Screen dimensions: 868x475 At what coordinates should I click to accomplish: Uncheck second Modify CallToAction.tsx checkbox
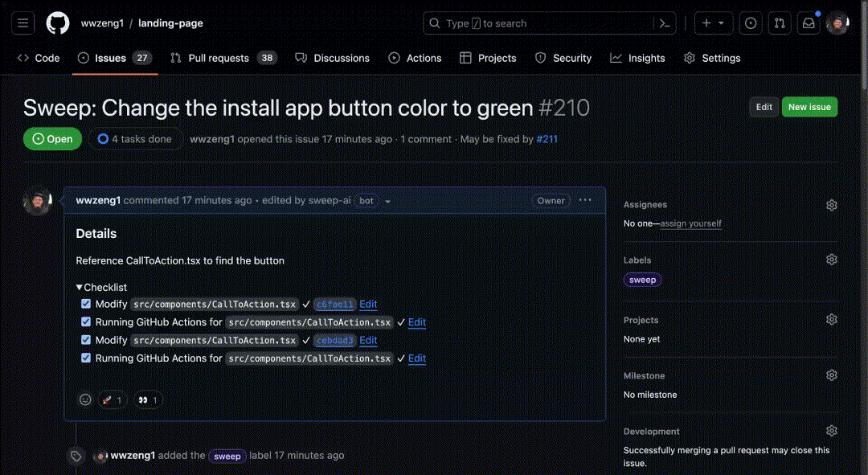[86, 340]
